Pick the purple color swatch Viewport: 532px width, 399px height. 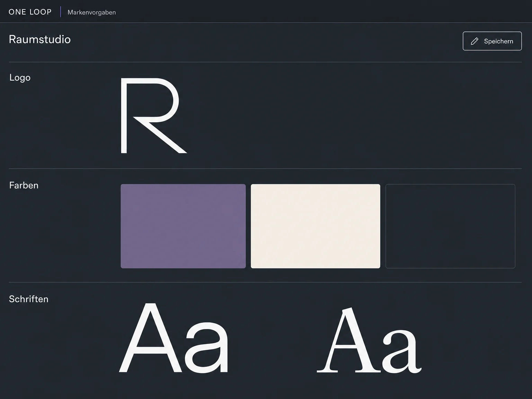point(183,226)
